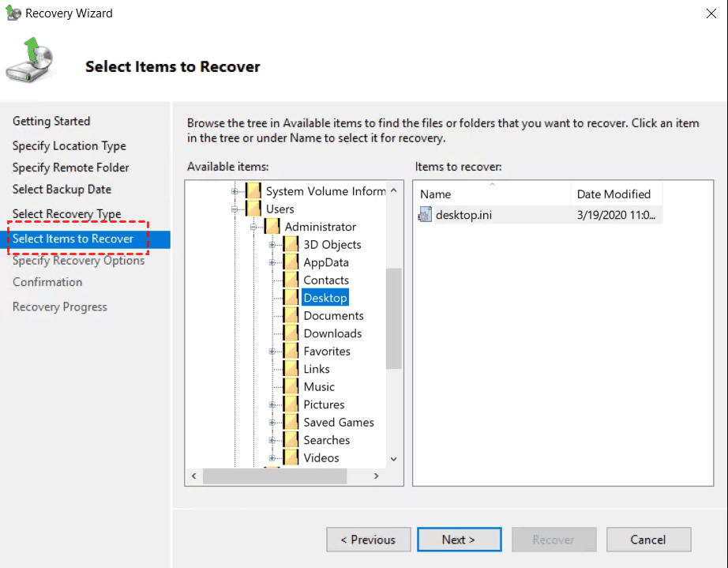
Task: Click the 3D Objects folder icon
Action: [291, 245]
